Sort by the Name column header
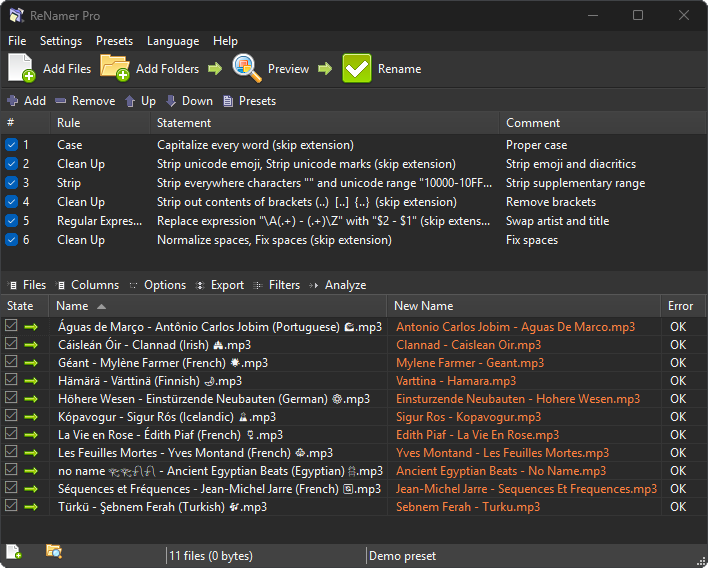This screenshot has width=708, height=568. click(x=218, y=306)
